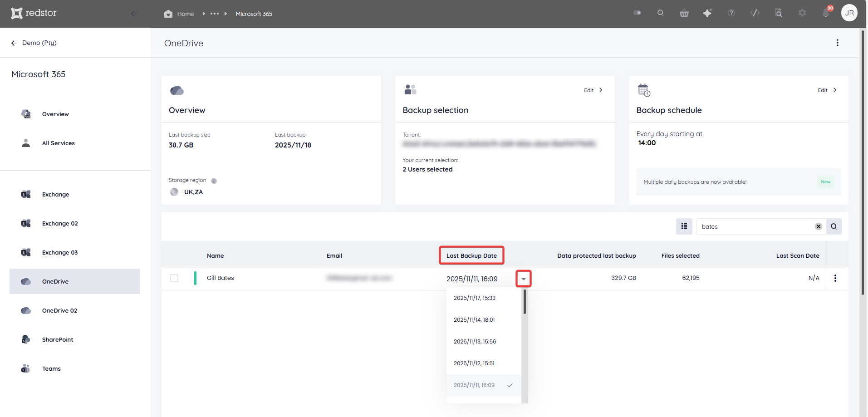Select backup 2025/11/13, 15:56

(x=484, y=342)
